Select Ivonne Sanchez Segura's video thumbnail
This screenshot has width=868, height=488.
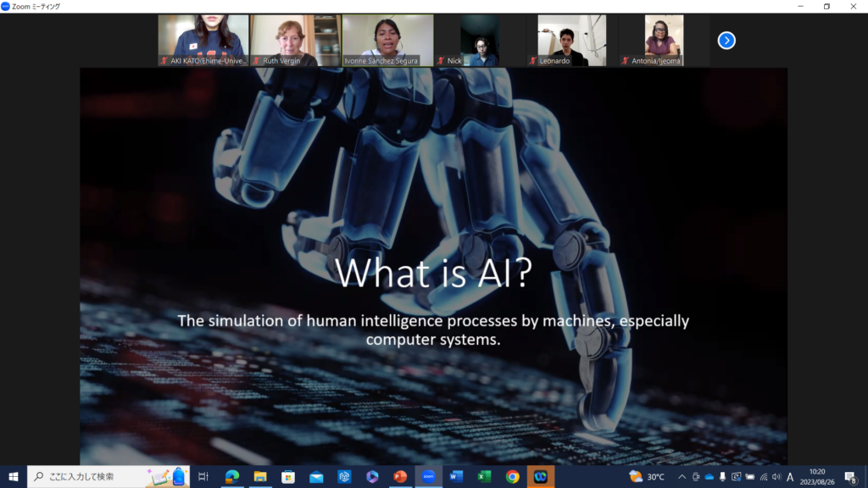[387, 41]
